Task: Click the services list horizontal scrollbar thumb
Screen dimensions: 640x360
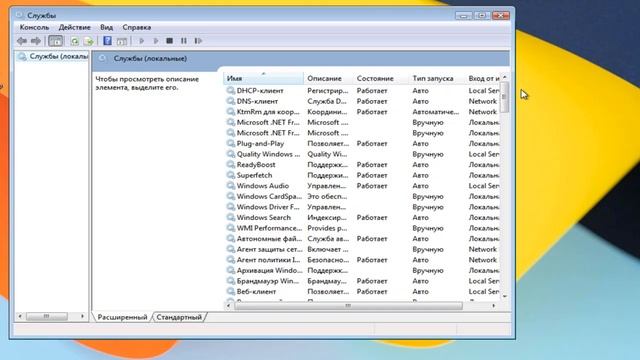Action: (348, 306)
